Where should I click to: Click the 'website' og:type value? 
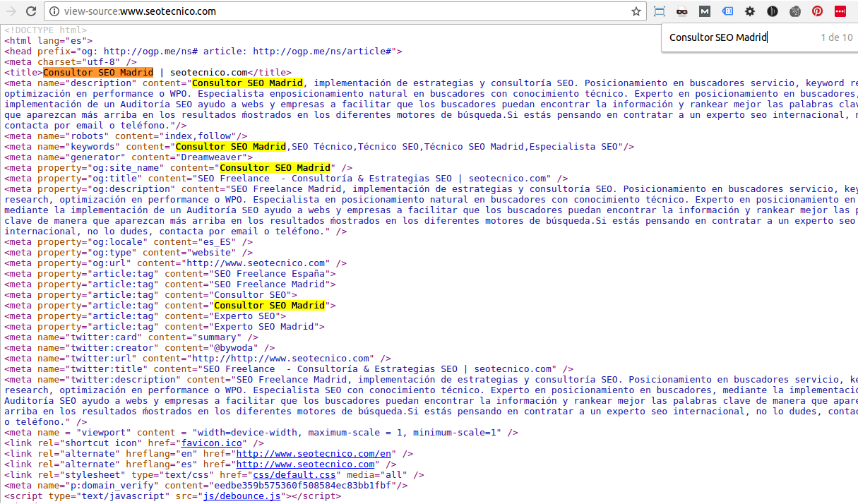(212, 253)
